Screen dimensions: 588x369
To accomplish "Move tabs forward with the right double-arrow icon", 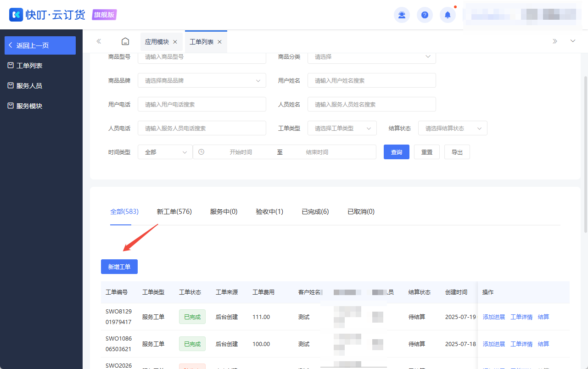I will tap(555, 41).
